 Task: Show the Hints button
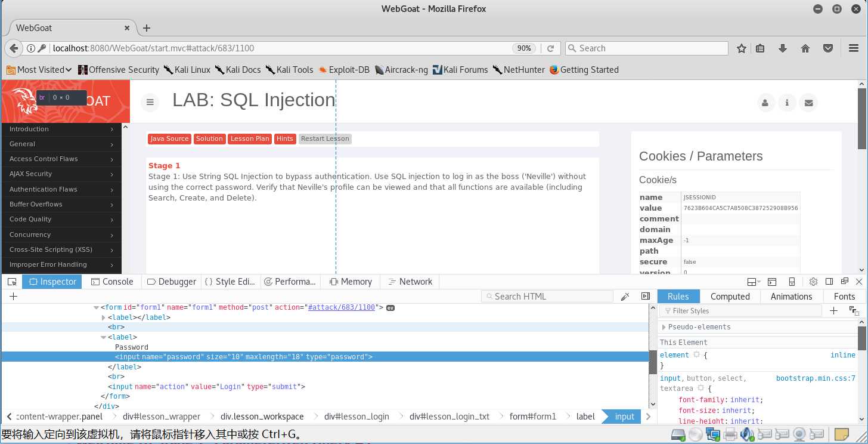(x=285, y=138)
